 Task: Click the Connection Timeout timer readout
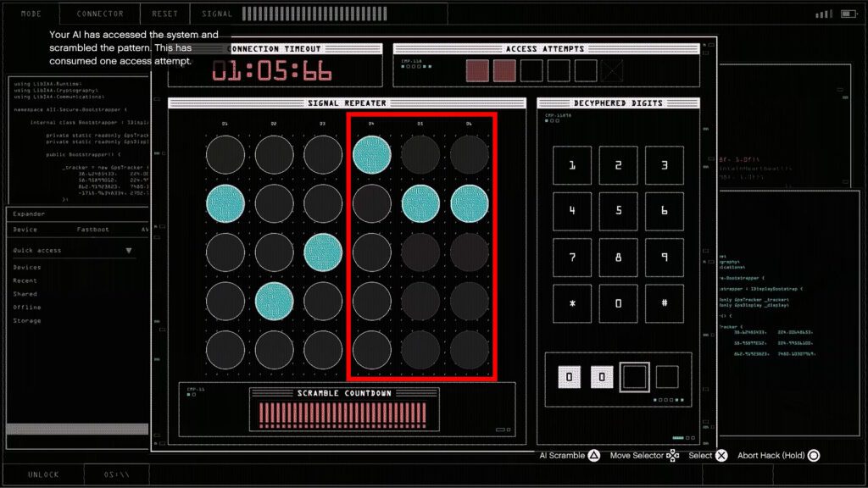[272, 71]
